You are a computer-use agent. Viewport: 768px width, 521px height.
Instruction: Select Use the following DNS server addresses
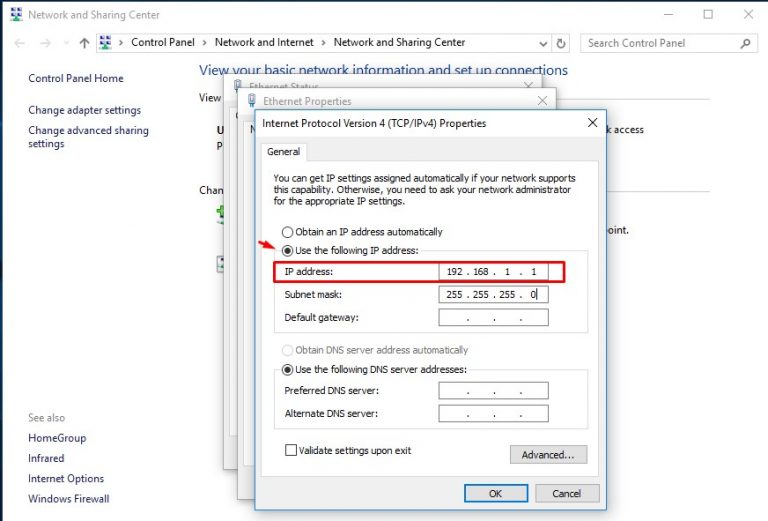coord(288,370)
